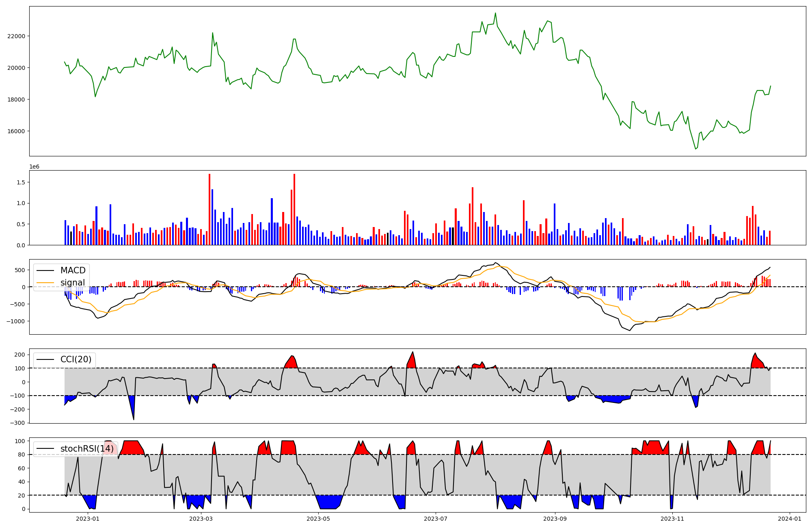Click the 2024-01 date tick label
The height and width of the screenshot is (528, 812).
(x=789, y=519)
